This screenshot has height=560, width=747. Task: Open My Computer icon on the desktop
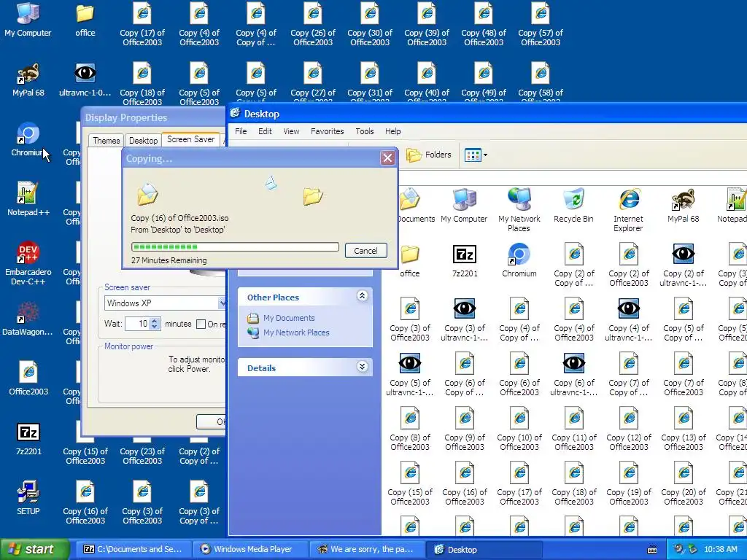[28, 20]
